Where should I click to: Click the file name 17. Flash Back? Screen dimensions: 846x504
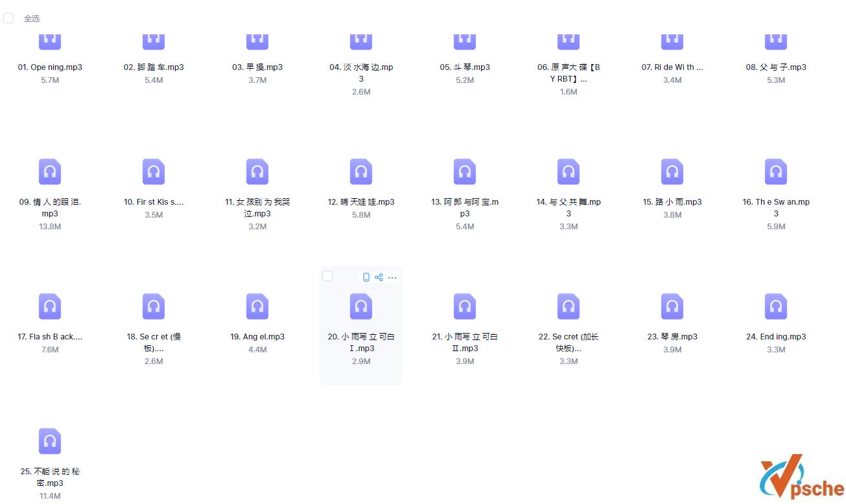[50, 337]
